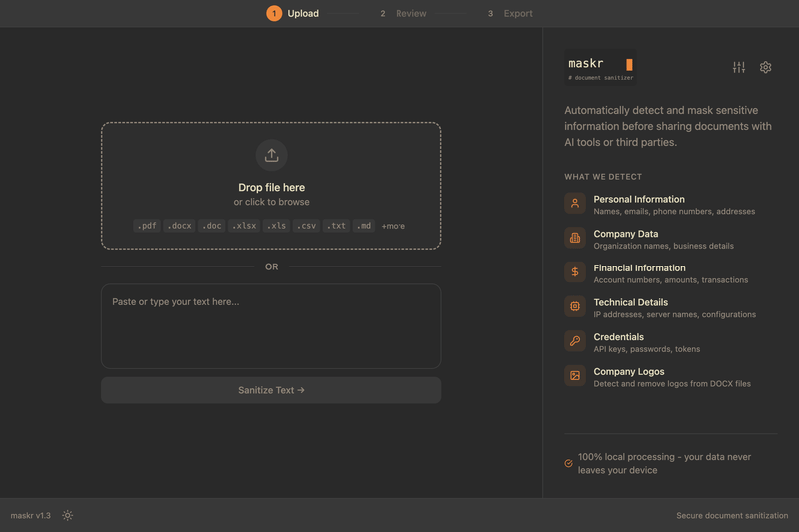This screenshot has height=532, width=799.
Task: Click Organization names, business details description
Action: point(663,246)
